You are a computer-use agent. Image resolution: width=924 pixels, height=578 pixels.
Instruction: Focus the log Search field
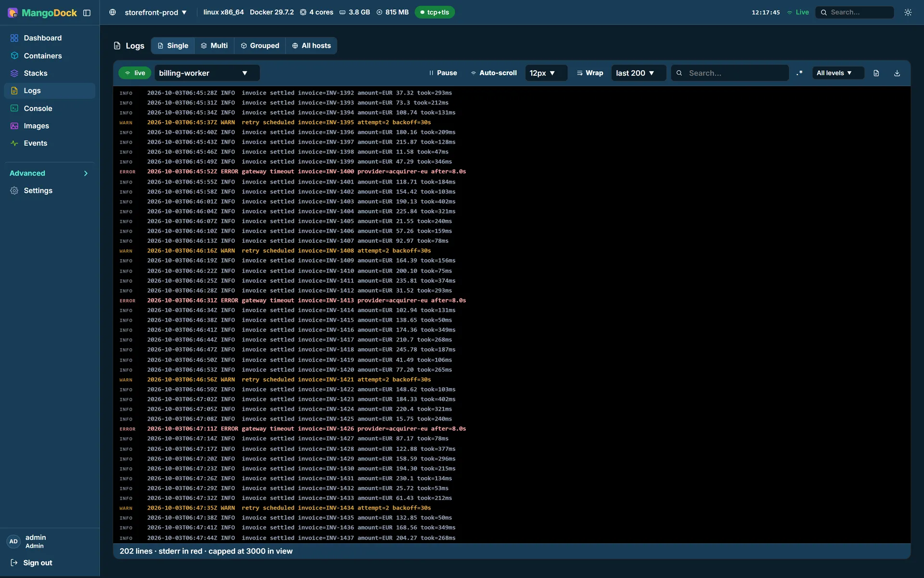coord(730,73)
